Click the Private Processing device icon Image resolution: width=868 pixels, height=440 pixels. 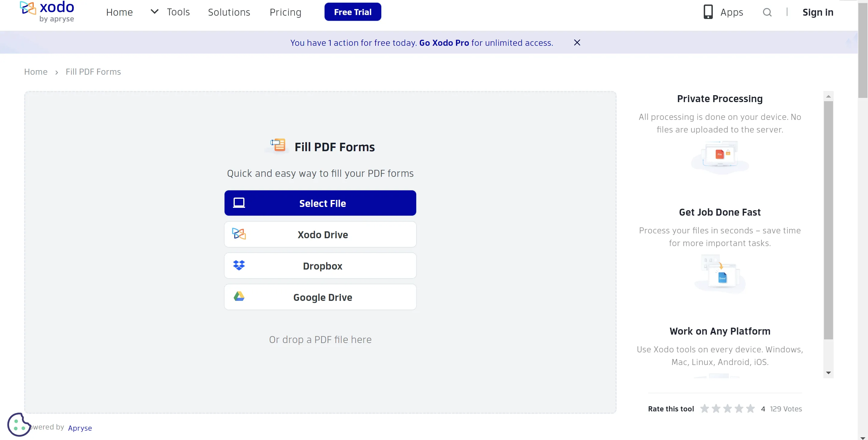point(720,155)
